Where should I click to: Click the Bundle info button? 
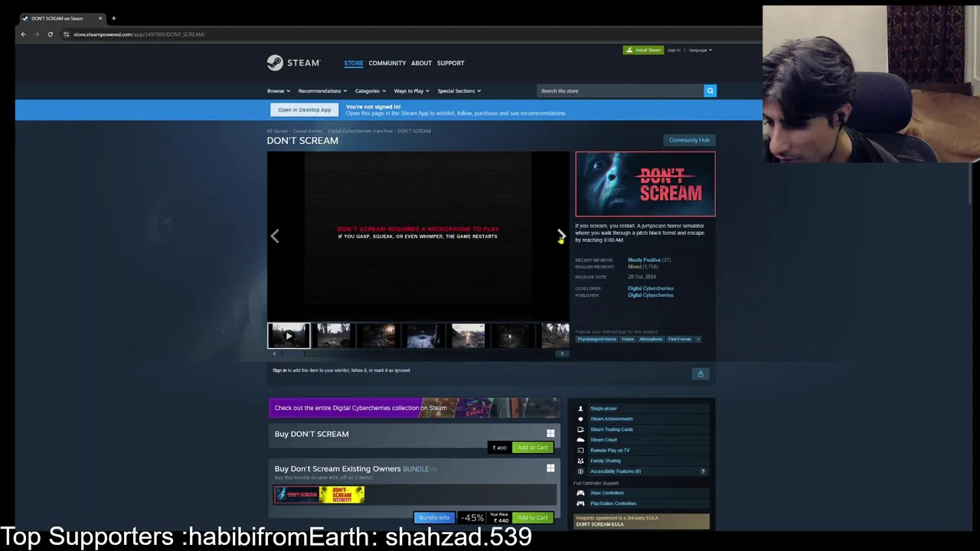[x=434, y=518]
